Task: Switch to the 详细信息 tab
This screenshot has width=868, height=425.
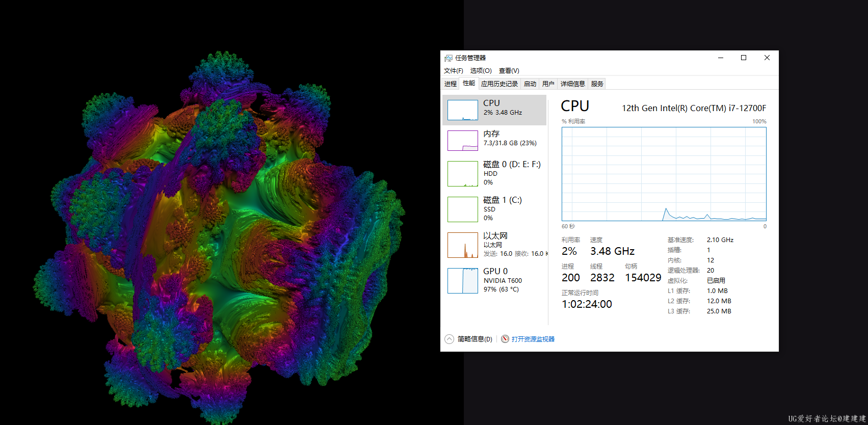Action: (572, 84)
